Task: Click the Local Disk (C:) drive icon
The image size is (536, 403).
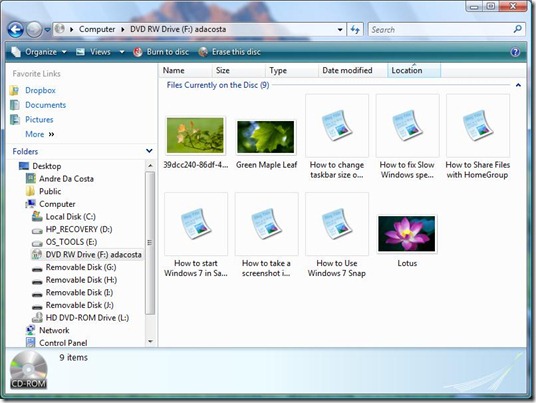Action: pos(37,216)
